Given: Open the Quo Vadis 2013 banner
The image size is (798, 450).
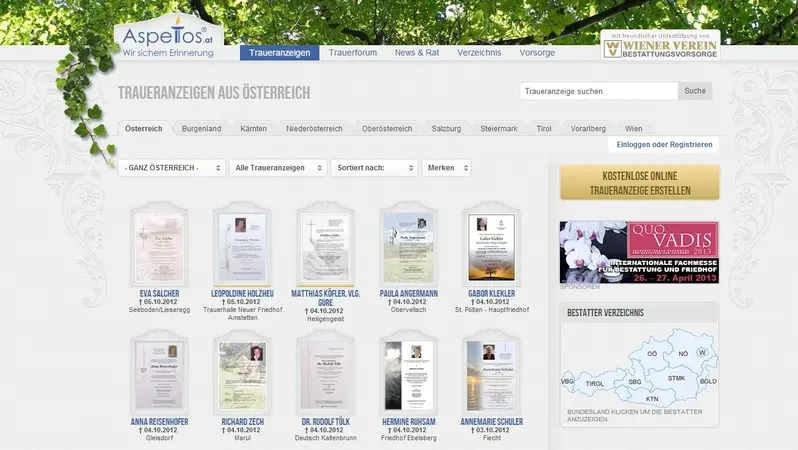Looking at the screenshot, I should click(x=639, y=252).
